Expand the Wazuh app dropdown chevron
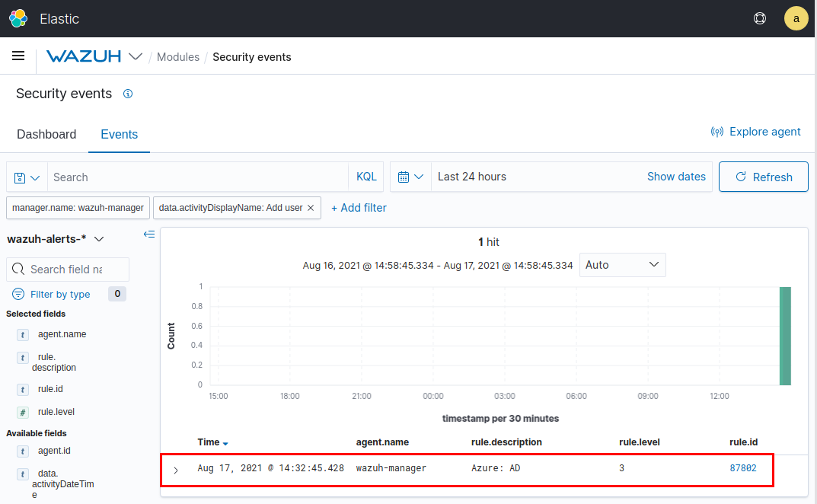This screenshot has width=817, height=504. point(136,56)
